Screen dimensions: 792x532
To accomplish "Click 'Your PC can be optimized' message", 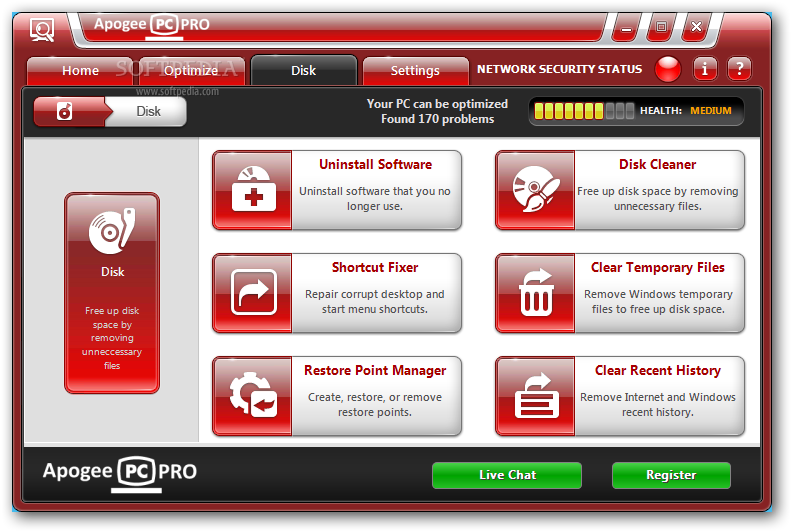I will (x=437, y=104).
